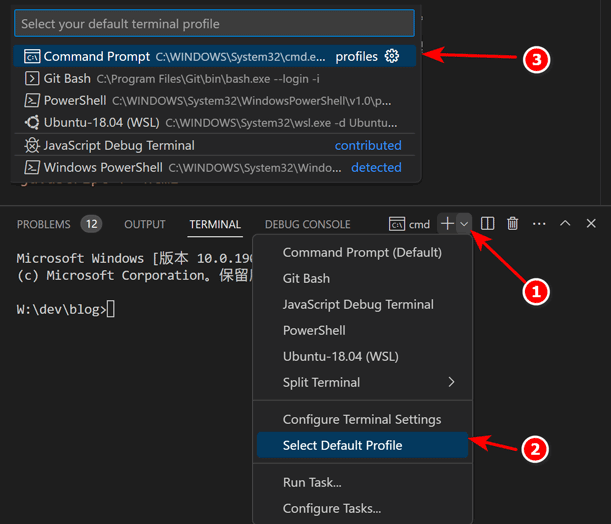Image resolution: width=611 pixels, height=524 pixels.
Task: Choose Git Bash from the dropdown menu
Action: [362, 279]
